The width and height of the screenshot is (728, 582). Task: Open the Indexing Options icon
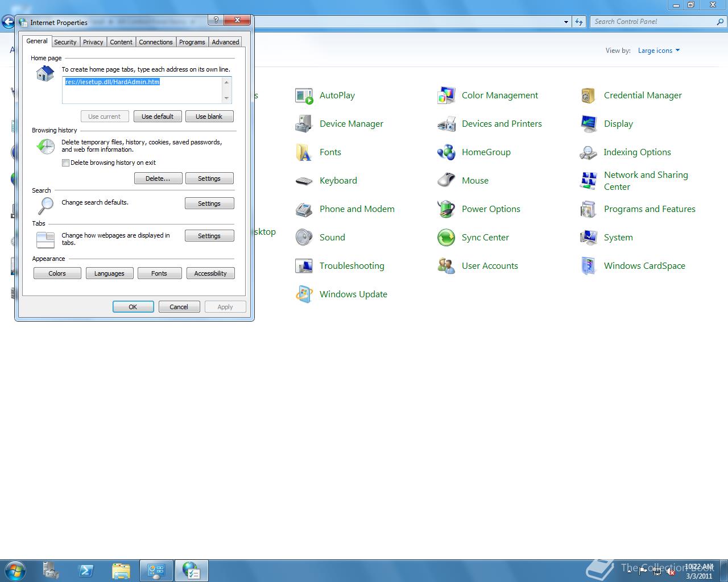tap(589, 152)
